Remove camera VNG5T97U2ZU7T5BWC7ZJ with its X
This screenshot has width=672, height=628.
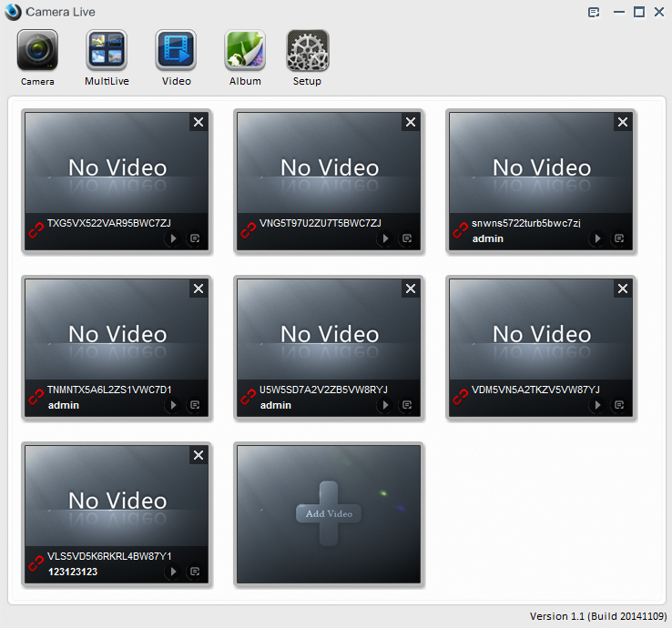[411, 122]
